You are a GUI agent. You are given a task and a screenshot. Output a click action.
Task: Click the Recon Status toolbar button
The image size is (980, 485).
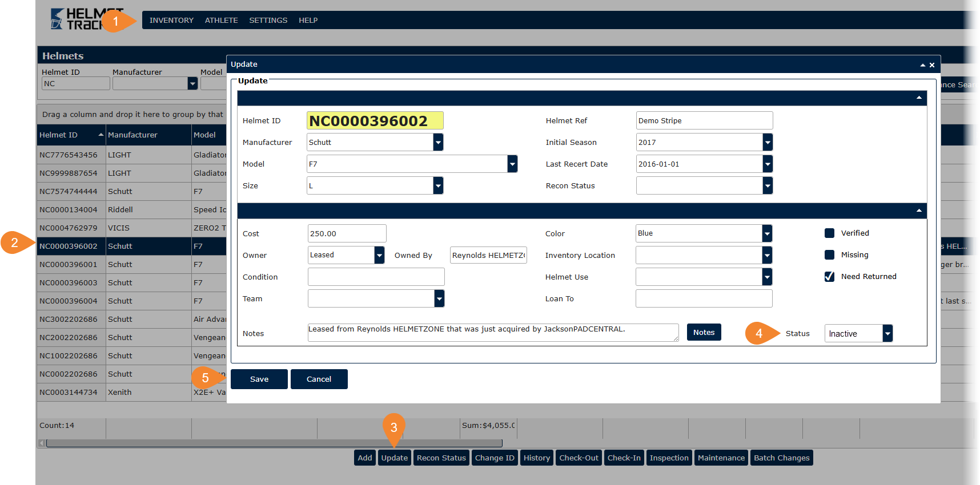(x=441, y=458)
